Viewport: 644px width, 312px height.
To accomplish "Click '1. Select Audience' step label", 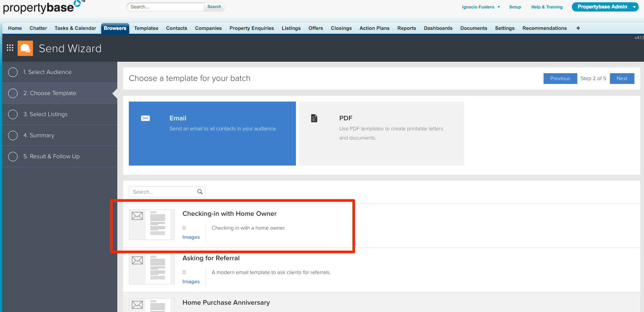I will 47,72.
